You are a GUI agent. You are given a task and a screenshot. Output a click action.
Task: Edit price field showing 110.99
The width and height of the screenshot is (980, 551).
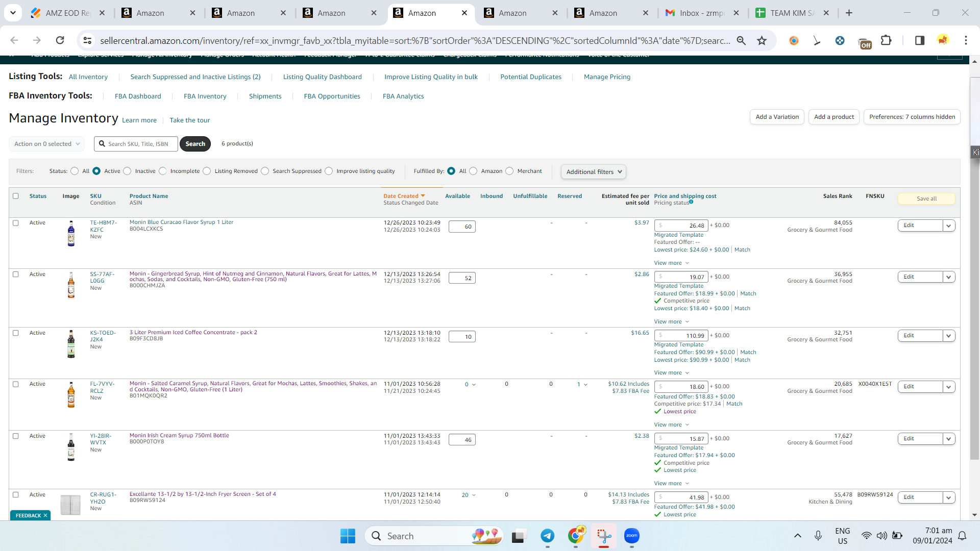pos(681,336)
